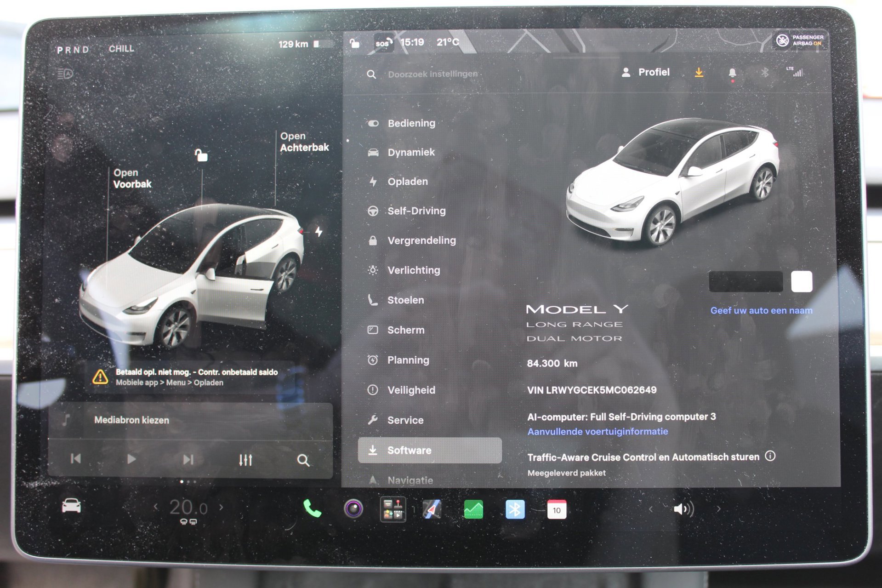Open the Bluetooth app in the dock

[x=515, y=509]
